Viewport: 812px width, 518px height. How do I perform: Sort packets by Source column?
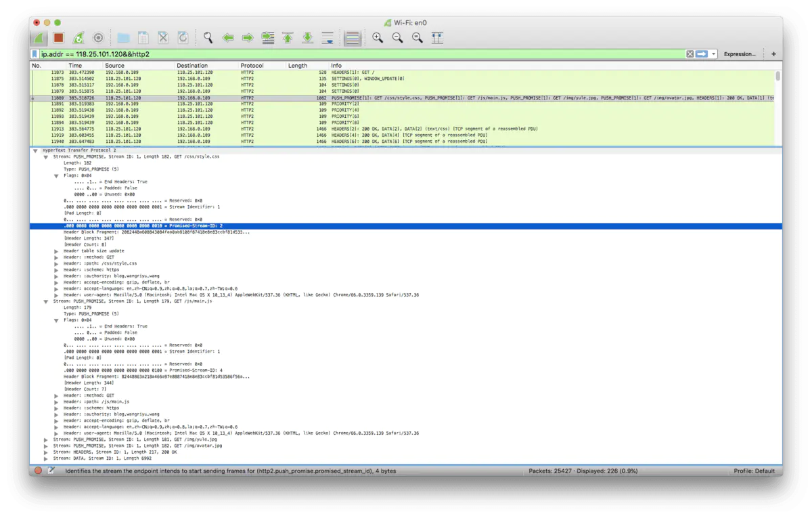139,66
